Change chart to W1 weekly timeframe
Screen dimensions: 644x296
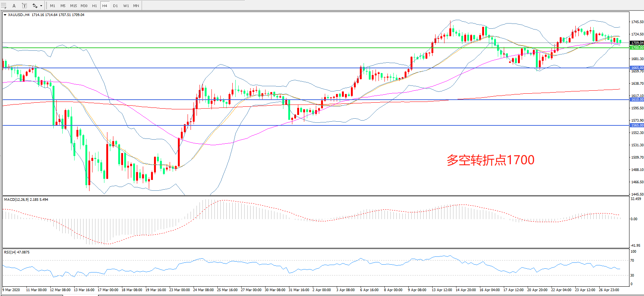coord(126,6)
